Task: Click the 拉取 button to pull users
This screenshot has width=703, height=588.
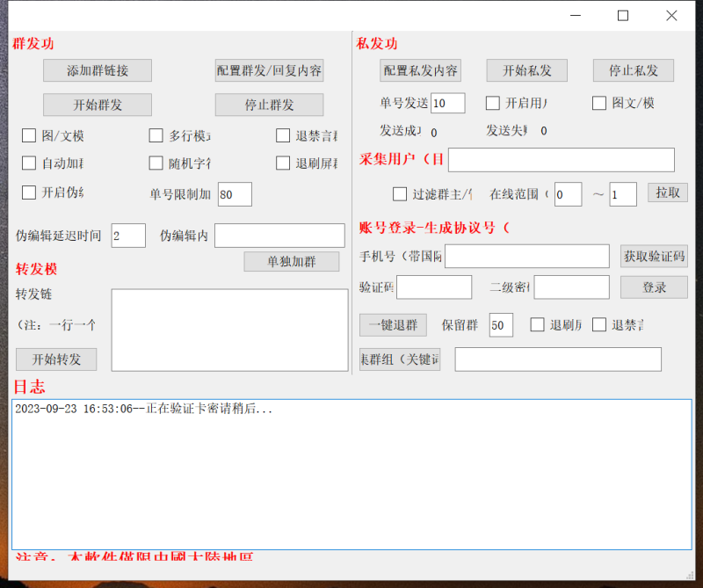Action: pyautogui.click(x=668, y=192)
